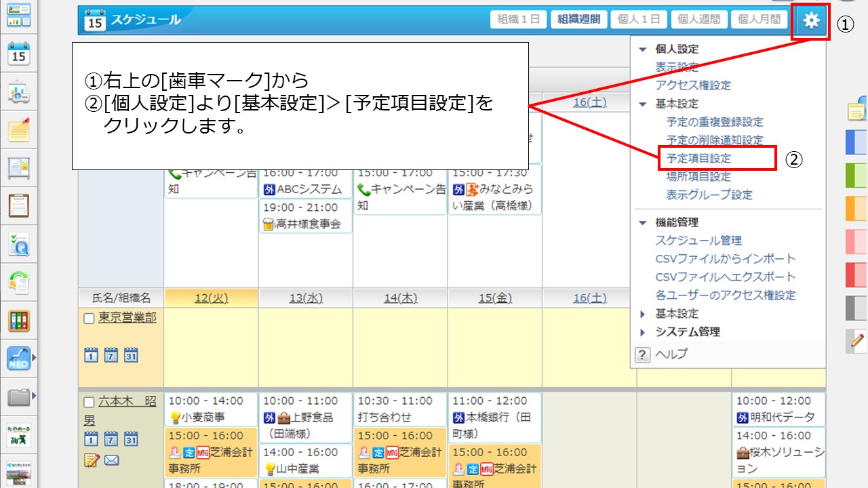Click the pencil icon on the right edge

click(x=858, y=340)
